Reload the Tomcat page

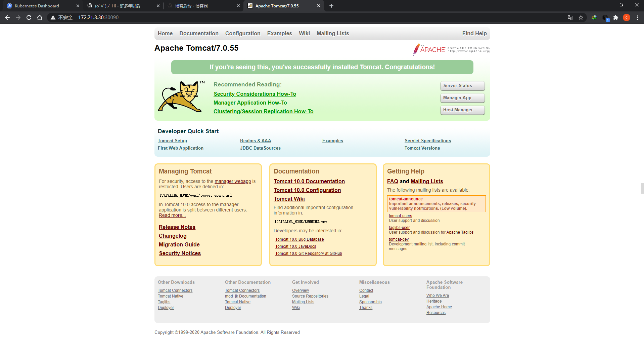click(29, 17)
